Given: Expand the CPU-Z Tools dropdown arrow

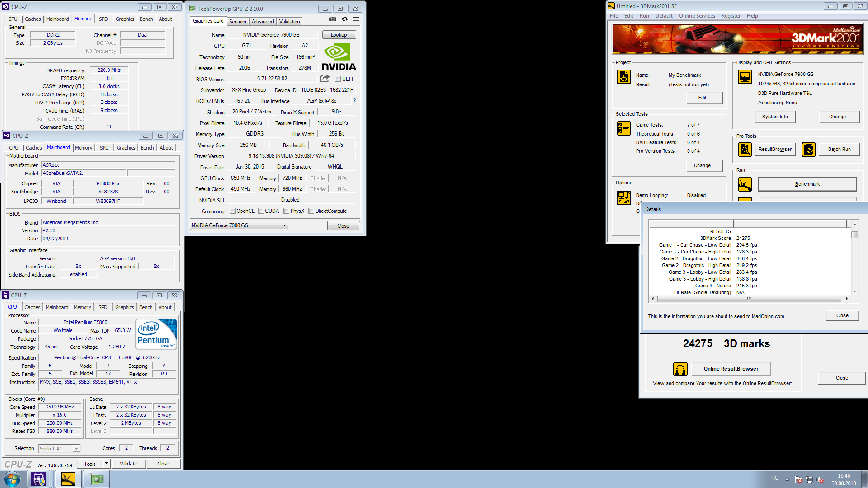Looking at the screenshot, I should point(107,464).
